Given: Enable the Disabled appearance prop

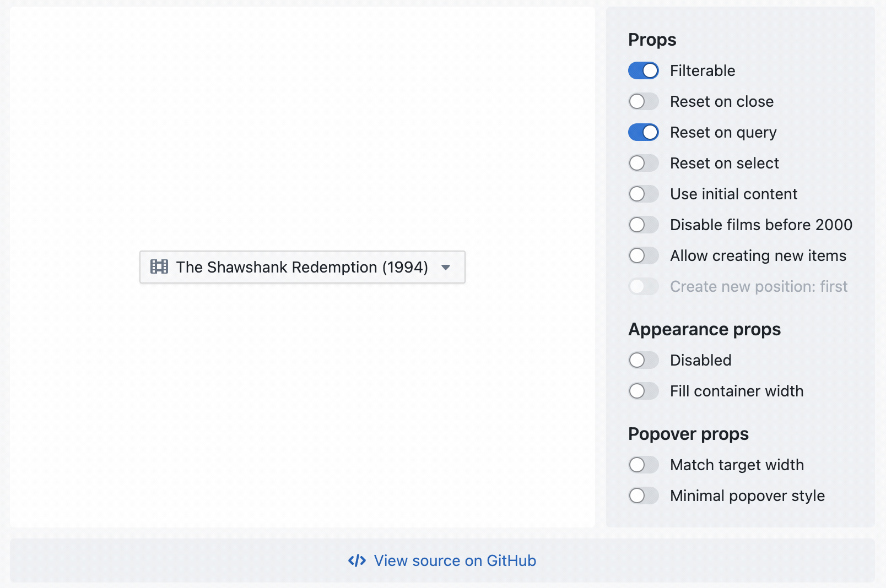Looking at the screenshot, I should coord(643,360).
